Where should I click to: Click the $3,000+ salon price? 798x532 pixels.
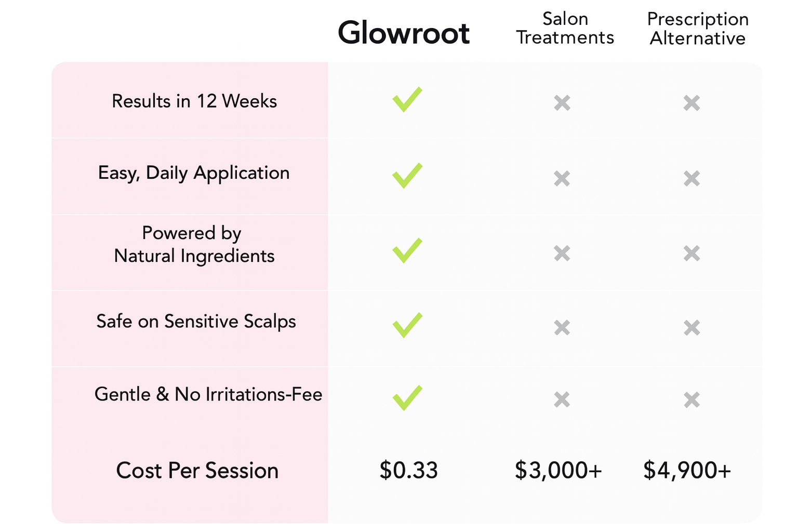pos(558,470)
